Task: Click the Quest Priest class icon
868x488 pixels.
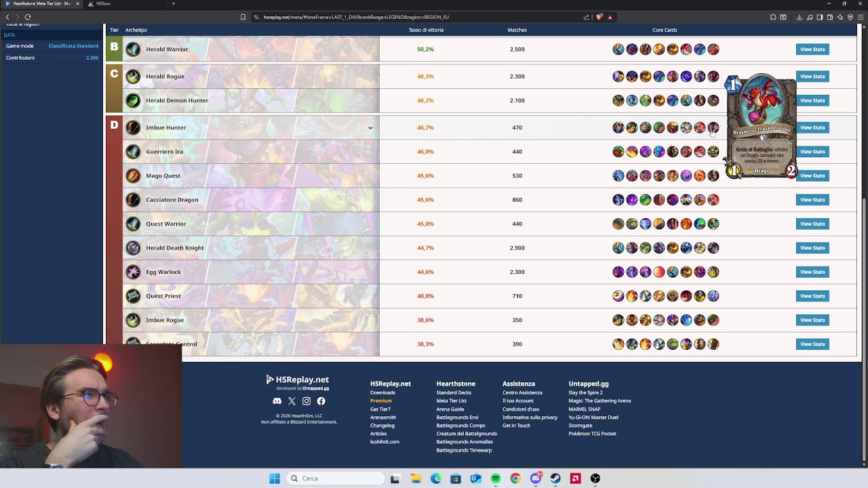Action: click(133, 296)
